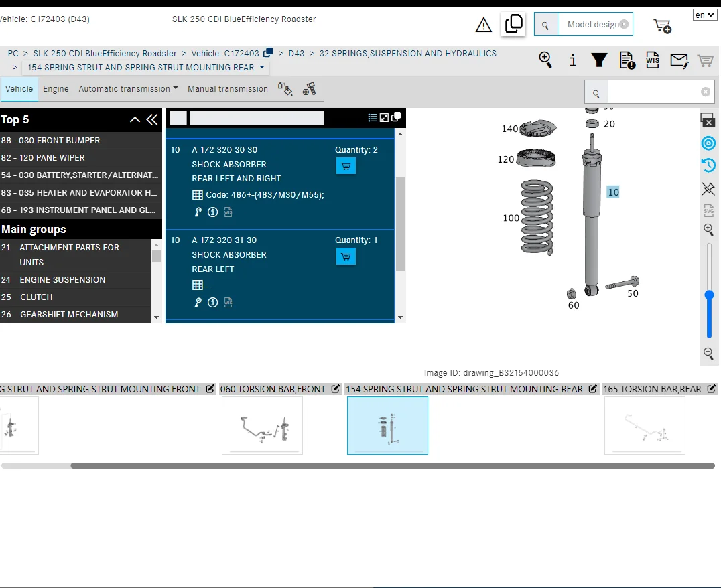721x588 pixels.
Task: Click the paint can icon after tabs
Action: (x=285, y=88)
